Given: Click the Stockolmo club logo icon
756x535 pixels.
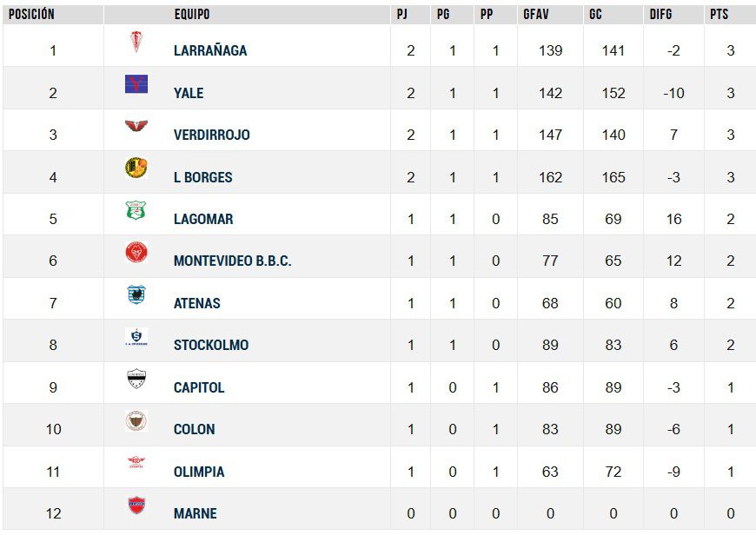Looking at the screenshot, I should tap(136, 336).
